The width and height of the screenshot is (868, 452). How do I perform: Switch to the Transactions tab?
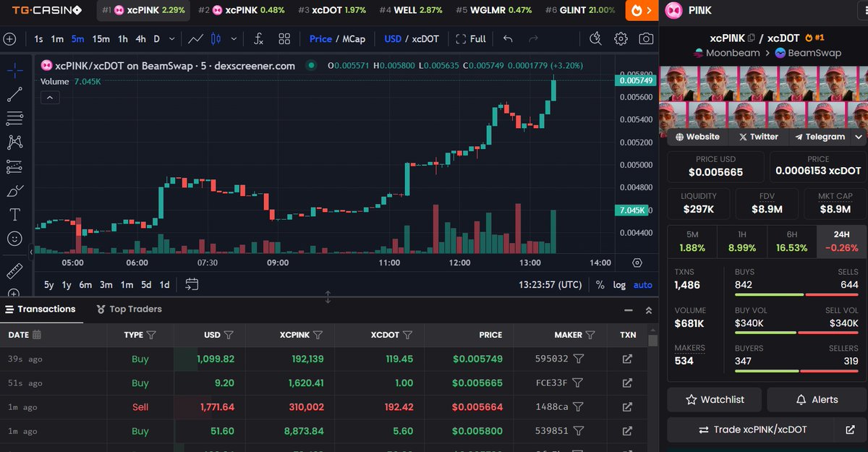point(40,309)
